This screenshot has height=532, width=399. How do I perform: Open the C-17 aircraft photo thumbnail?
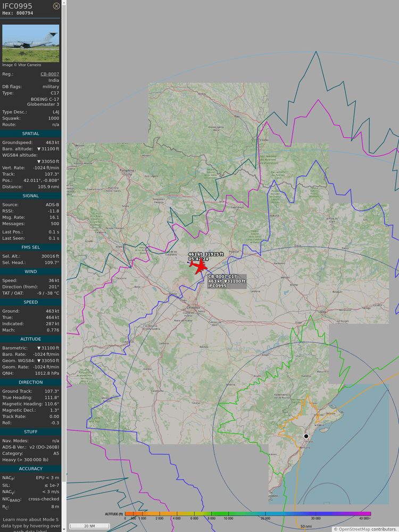30,43
